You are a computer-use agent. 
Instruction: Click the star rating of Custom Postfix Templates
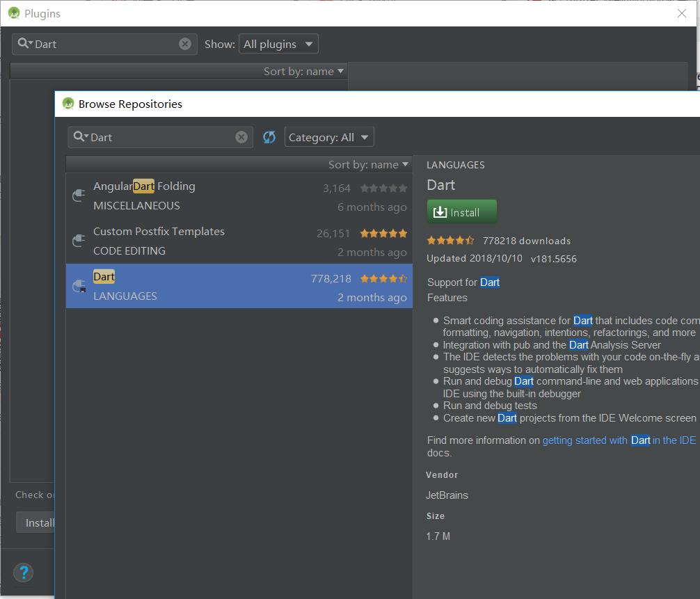click(383, 233)
